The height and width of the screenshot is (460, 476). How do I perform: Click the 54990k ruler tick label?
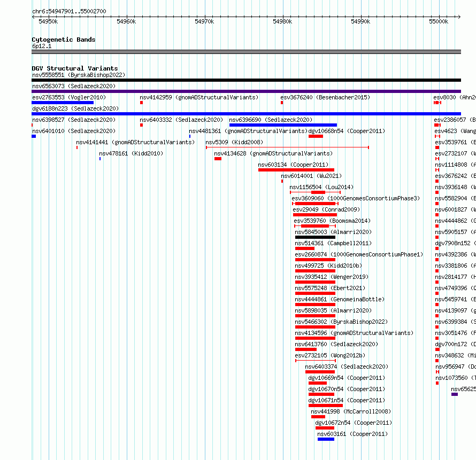pyautogui.click(x=360, y=21)
